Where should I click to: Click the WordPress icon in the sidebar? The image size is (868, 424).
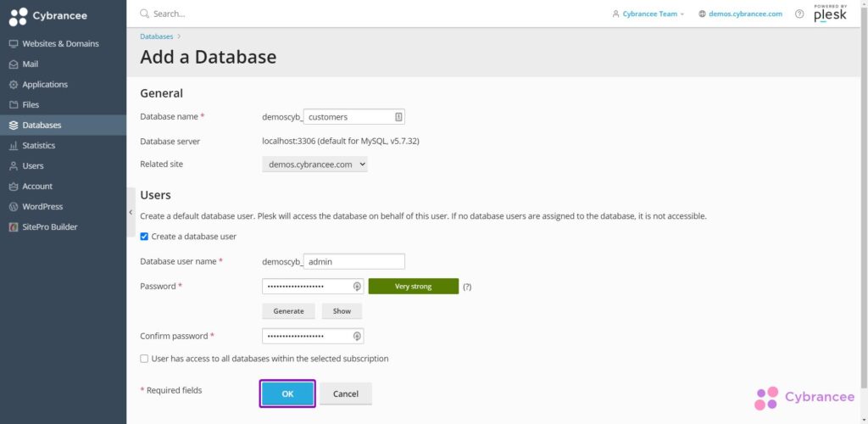(x=14, y=206)
